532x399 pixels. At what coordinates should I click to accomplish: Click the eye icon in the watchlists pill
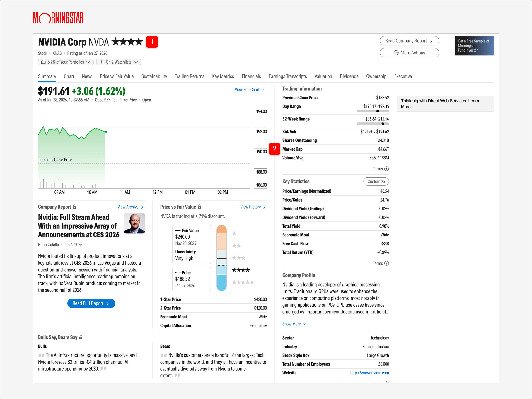pos(101,62)
